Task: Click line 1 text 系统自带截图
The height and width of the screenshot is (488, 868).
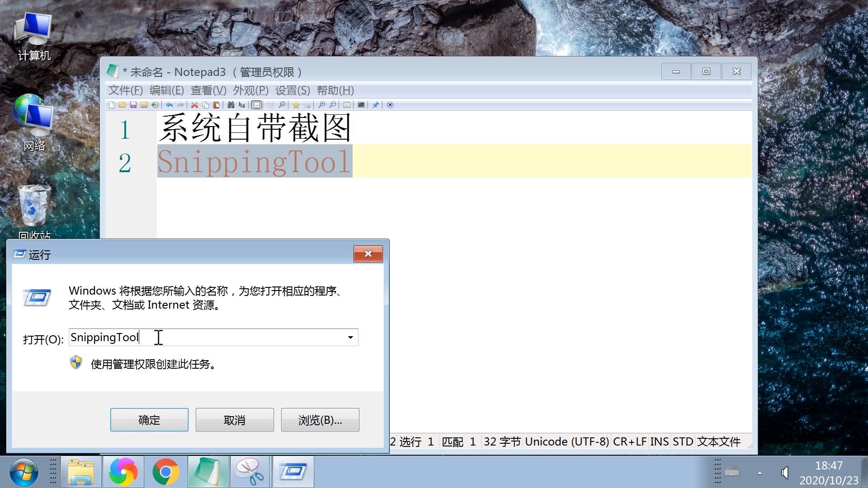Action: (255, 128)
